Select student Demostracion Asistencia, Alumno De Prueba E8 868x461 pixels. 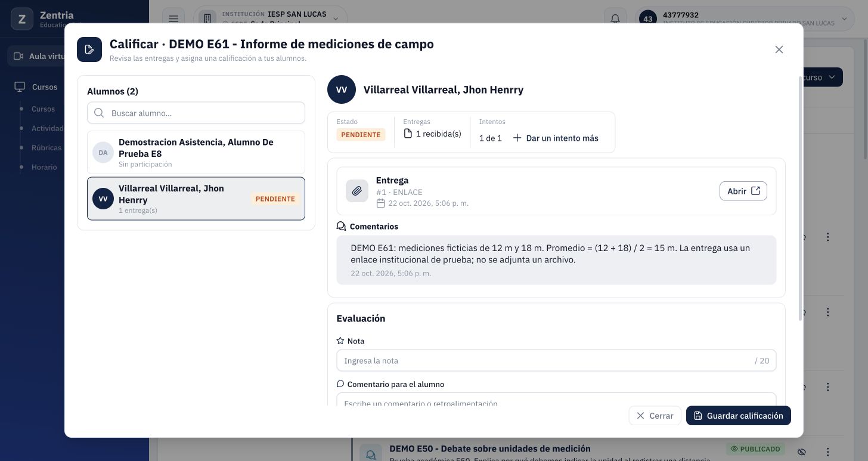tap(196, 153)
